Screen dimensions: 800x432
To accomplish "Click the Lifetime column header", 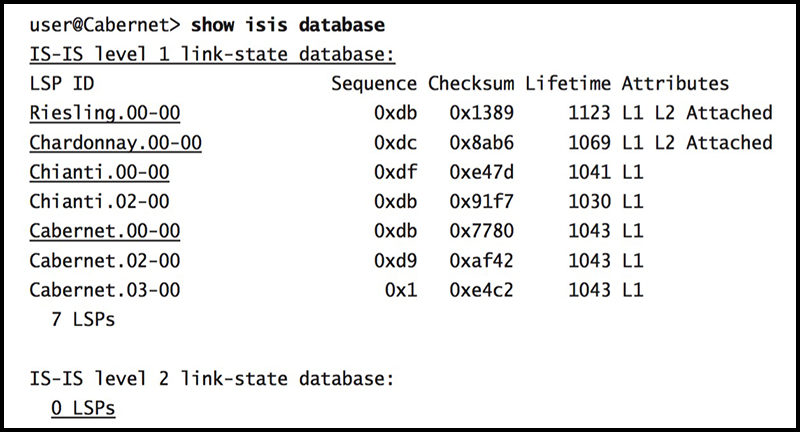I will (x=568, y=84).
